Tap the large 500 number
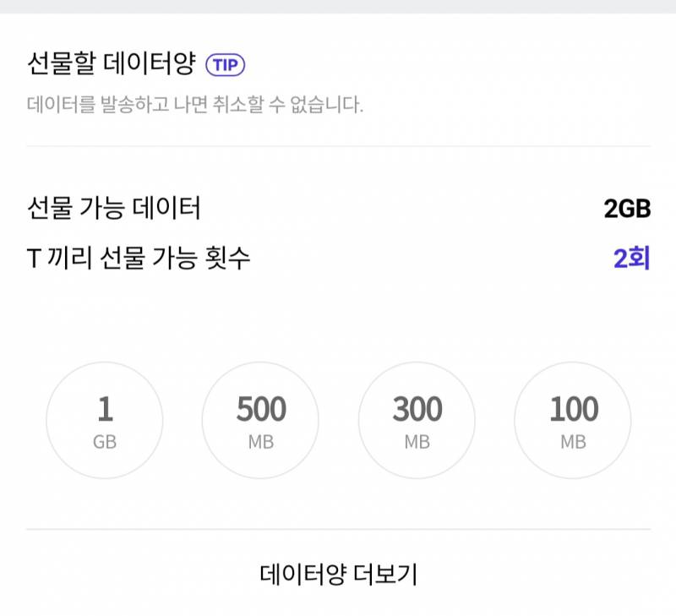Screen dimensions: 676x616 [x=261, y=409]
